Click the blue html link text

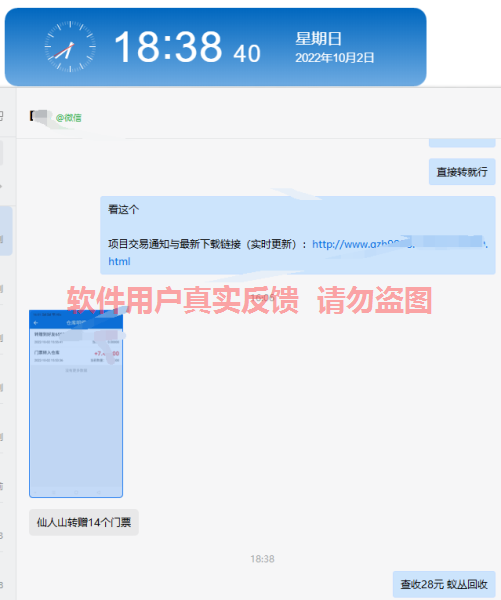point(119,261)
